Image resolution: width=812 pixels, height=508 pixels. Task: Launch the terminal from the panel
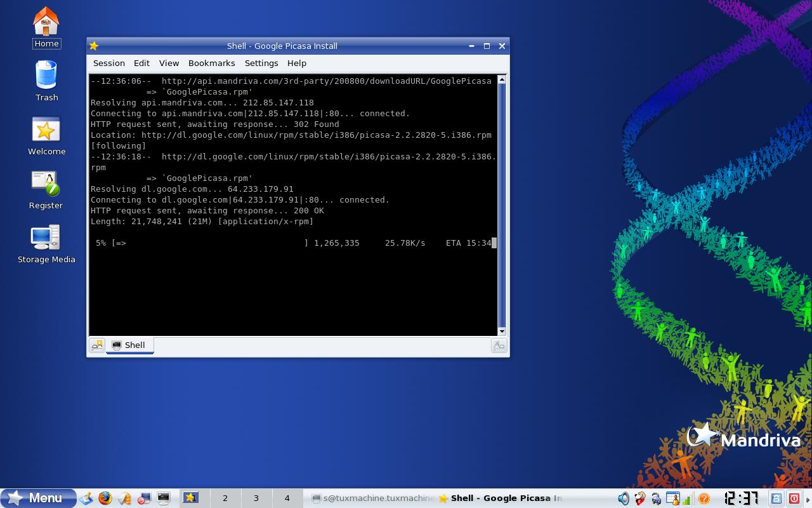[x=164, y=498]
